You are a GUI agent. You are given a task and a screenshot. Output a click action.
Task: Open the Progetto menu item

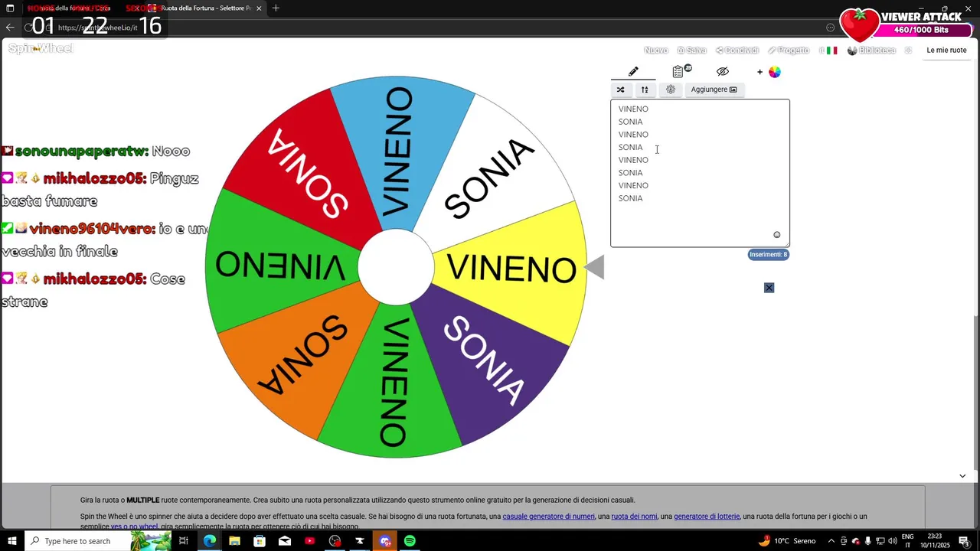click(789, 51)
